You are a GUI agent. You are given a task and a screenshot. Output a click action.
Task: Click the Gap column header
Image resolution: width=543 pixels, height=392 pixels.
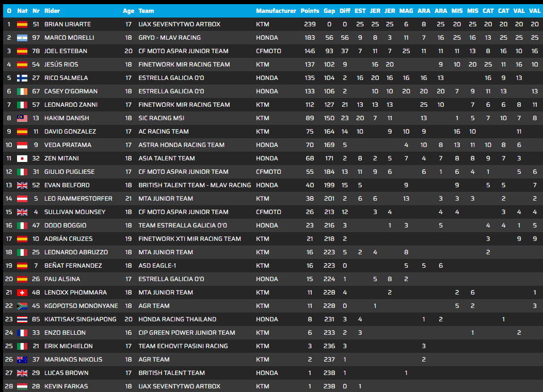click(329, 11)
